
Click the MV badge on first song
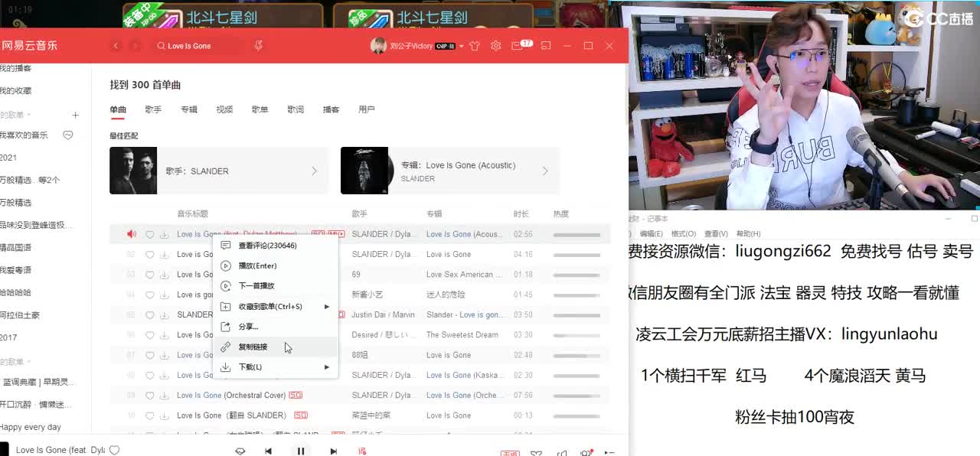click(x=336, y=234)
